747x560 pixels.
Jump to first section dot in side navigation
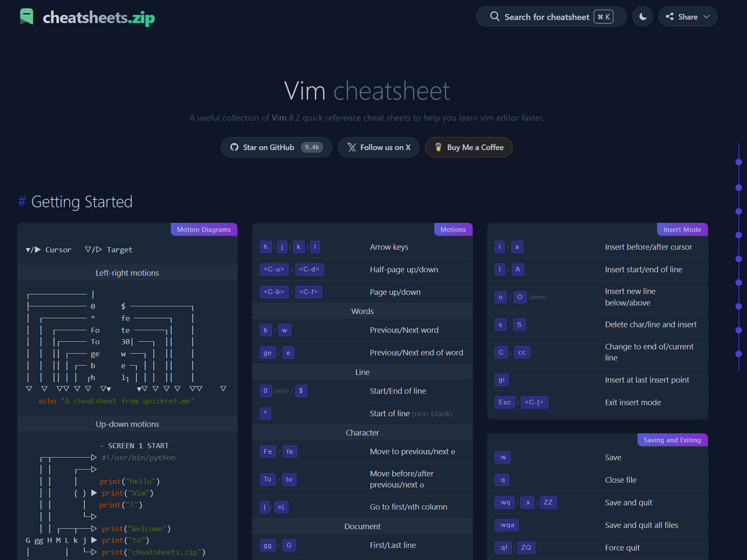tap(739, 162)
